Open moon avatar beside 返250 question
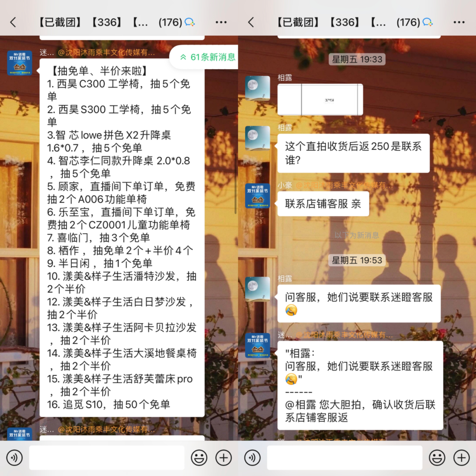Viewport: 476px width, 476px height. (x=257, y=138)
